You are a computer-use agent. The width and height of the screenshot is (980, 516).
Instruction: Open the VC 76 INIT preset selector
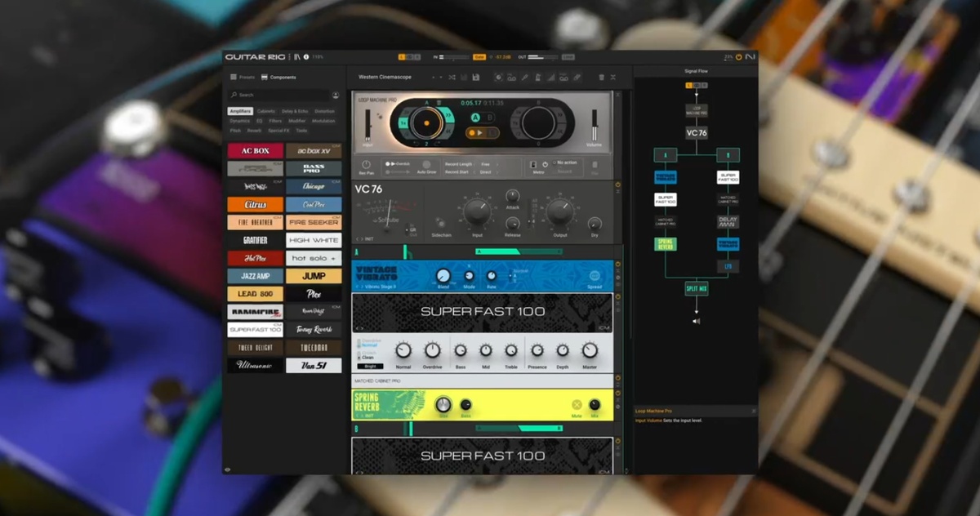[x=370, y=239]
